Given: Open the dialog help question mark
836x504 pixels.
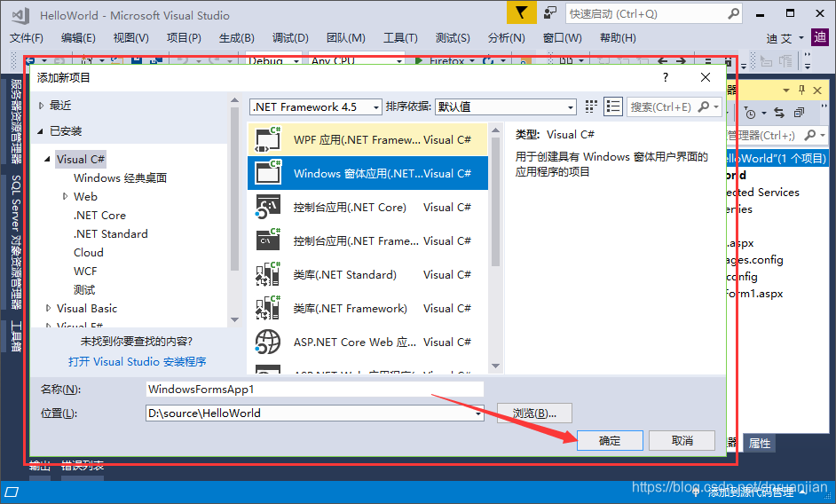Looking at the screenshot, I should (666, 77).
